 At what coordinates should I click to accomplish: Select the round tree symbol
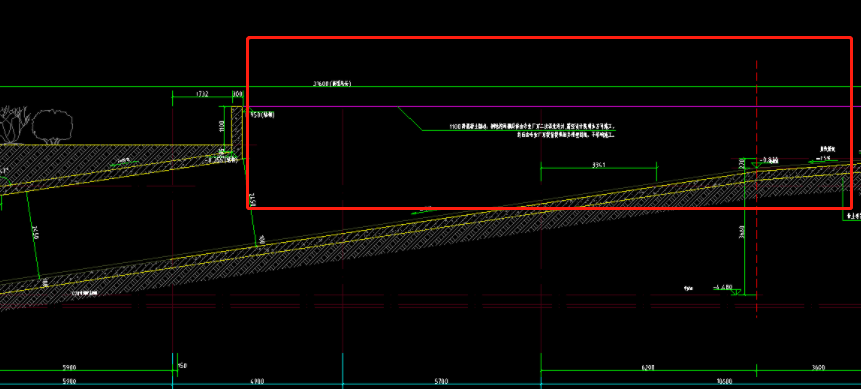click(x=52, y=127)
